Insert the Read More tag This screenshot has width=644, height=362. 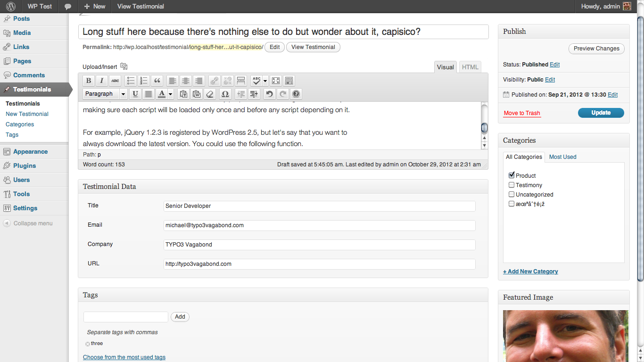pyautogui.click(x=241, y=81)
